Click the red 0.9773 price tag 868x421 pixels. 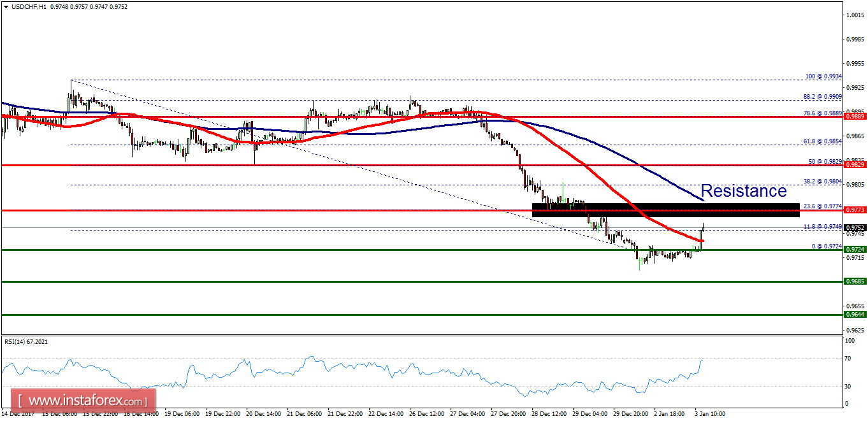tap(855, 210)
